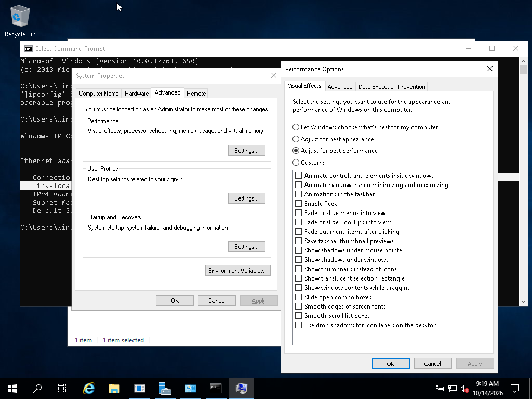This screenshot has width=532, height=399.
Task: Click OK in Performance Options
Action: [x=391, y=363]
